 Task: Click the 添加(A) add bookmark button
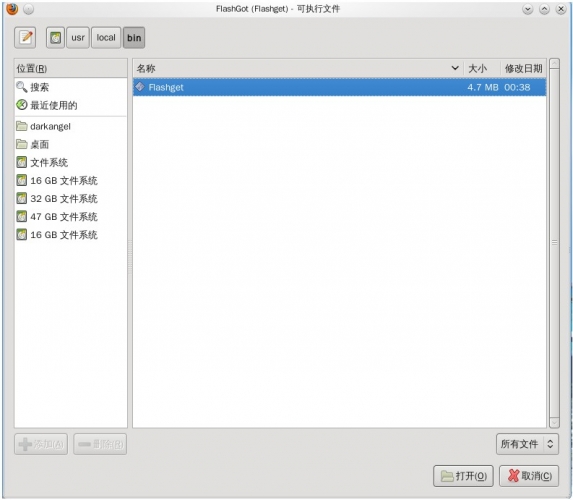point(41,444)
